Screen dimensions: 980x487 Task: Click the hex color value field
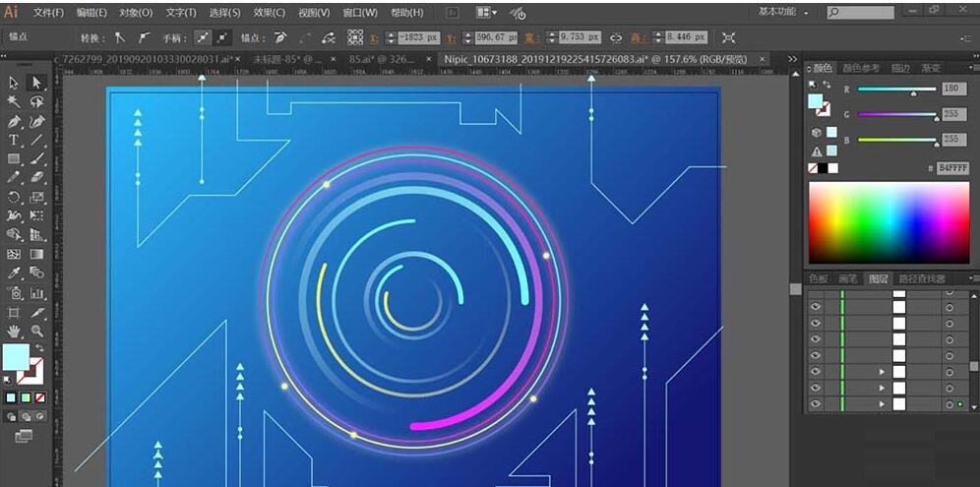tap(952, 168)
